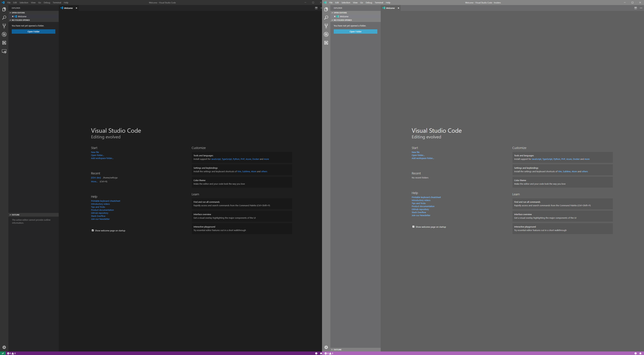Open Color theme card in left window

coord(242,182)
